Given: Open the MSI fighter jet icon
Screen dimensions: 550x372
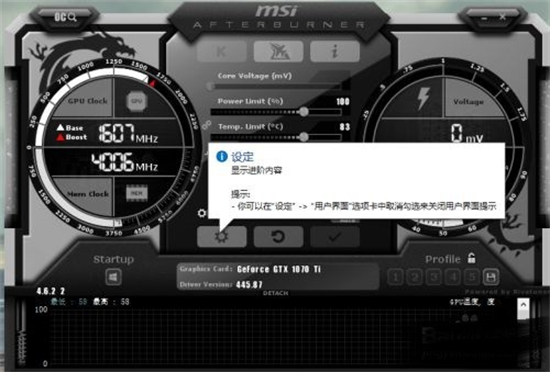Looking at the screenshot, I should coord(279,52).
